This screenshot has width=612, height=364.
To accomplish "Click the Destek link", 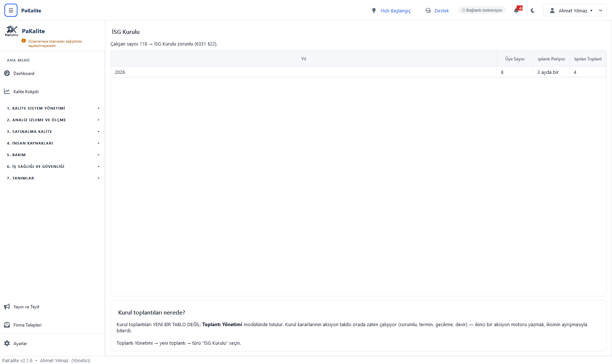I will 442,11.
